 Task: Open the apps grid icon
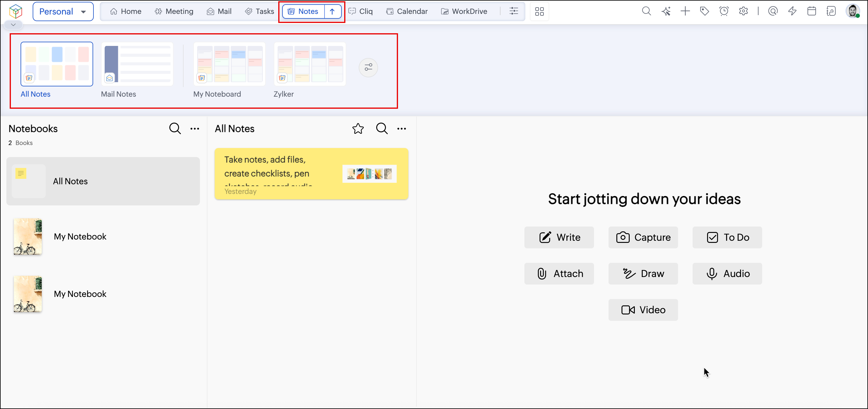click(x=539, y=11)
